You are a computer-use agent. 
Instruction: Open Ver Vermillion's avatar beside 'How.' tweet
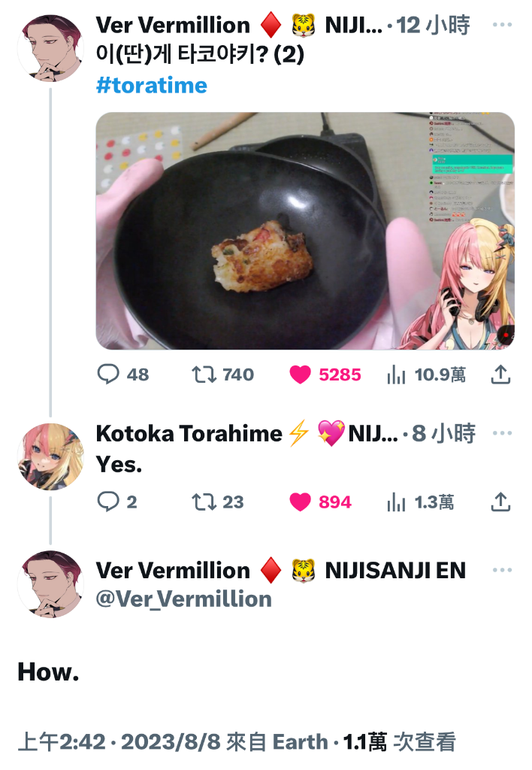50,584
